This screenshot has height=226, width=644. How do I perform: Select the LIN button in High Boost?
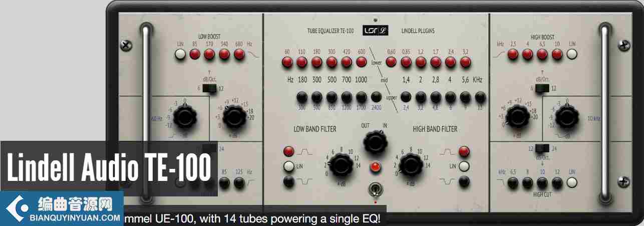[572, 55]
